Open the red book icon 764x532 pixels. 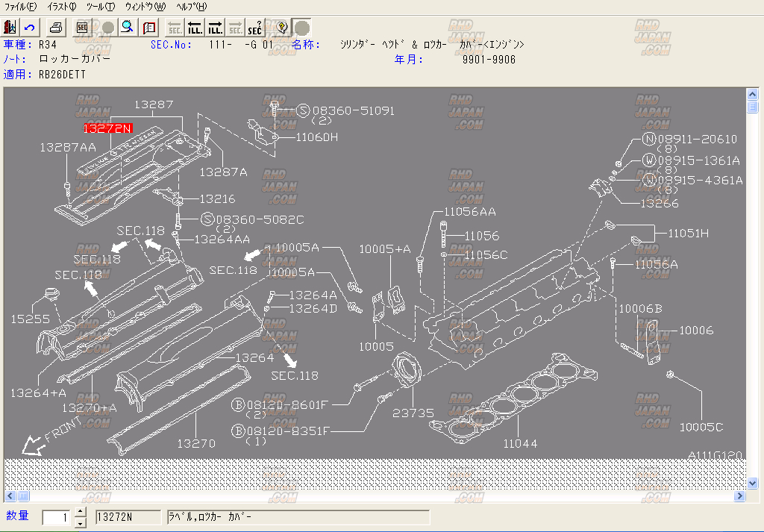click(x=149, y=28)
